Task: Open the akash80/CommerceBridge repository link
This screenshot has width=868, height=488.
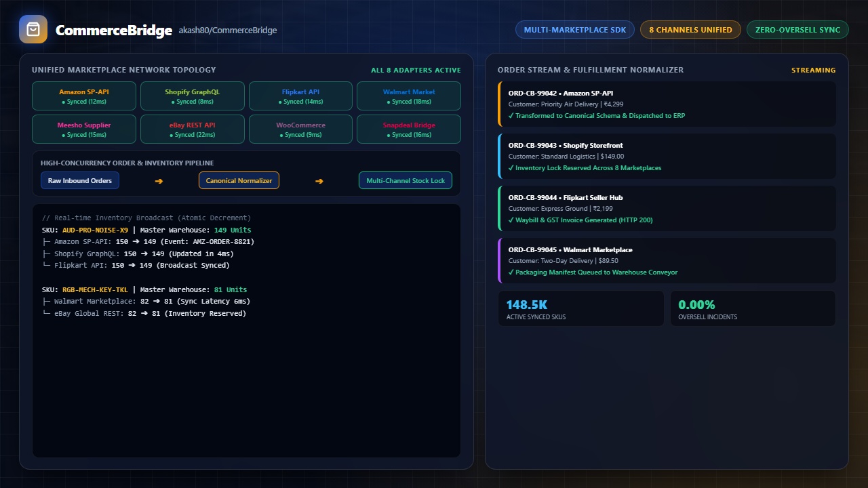Action: 228,30
